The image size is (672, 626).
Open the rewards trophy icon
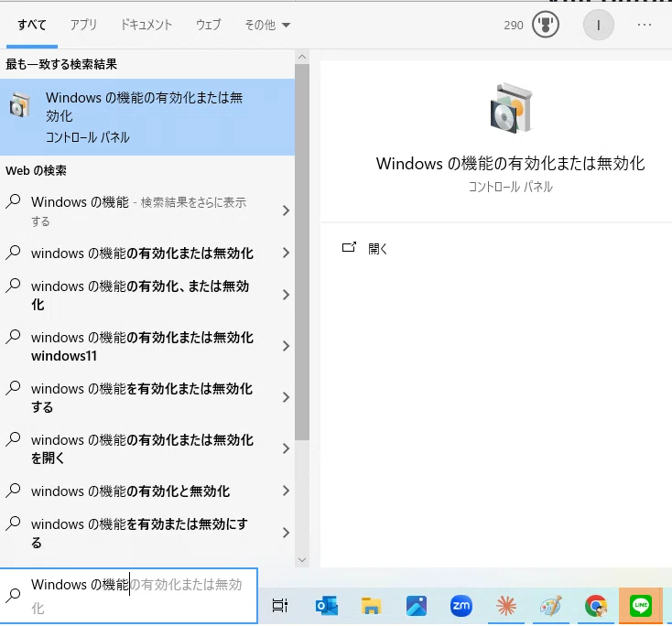[545, 25]
